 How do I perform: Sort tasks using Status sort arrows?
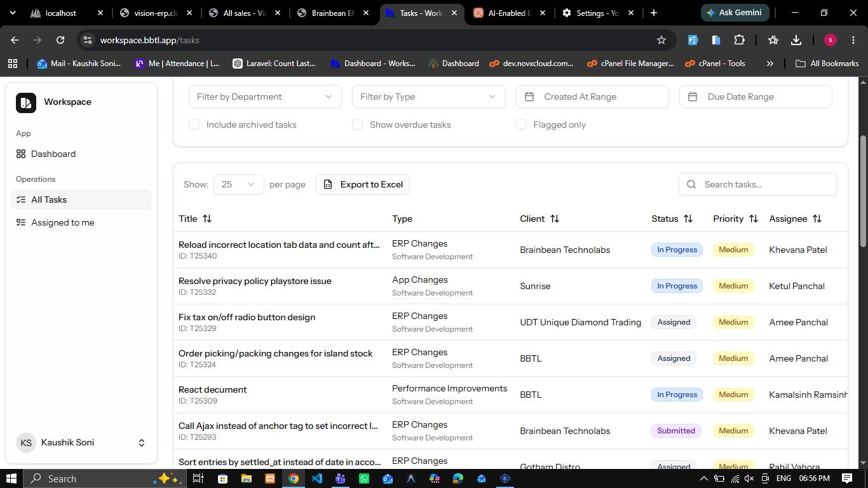(x=688, y=219)
